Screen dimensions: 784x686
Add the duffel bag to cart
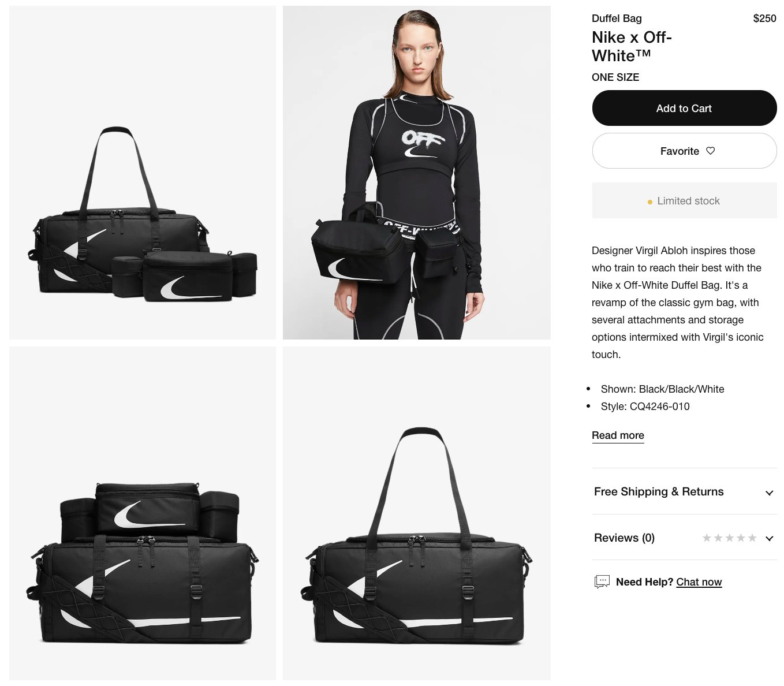684,108
